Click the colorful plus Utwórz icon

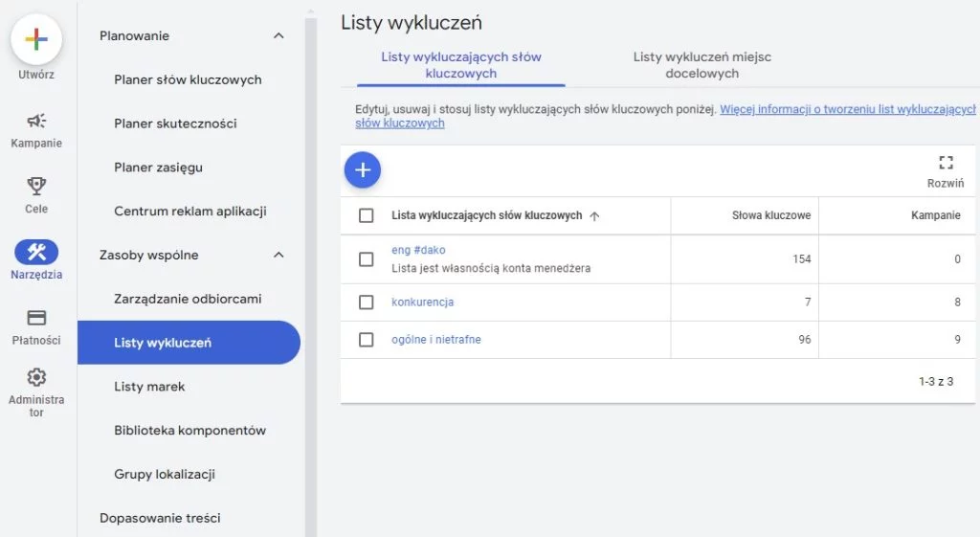[x=36, y=39]
